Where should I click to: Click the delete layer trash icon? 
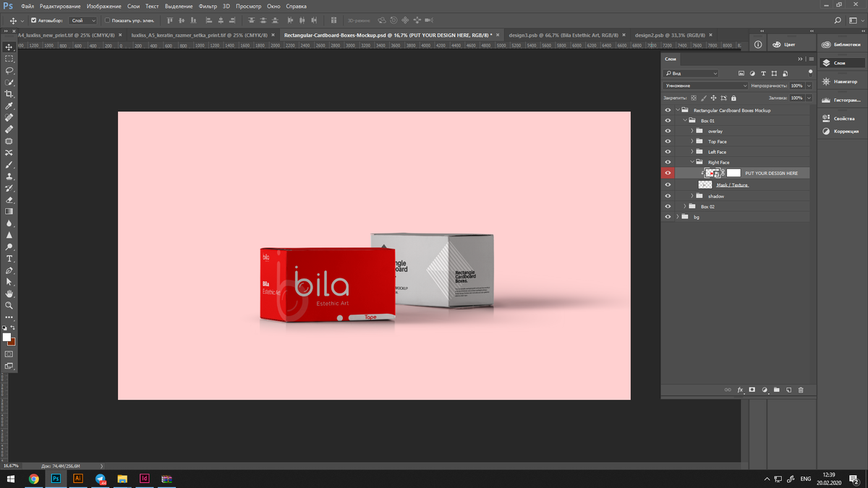pyautogui.click(x=801, y=390)
